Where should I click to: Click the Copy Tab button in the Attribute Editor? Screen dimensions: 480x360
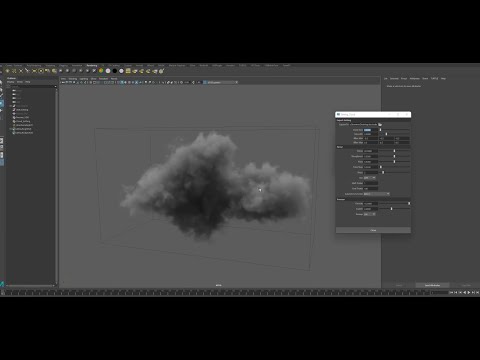tap(466, 285)
